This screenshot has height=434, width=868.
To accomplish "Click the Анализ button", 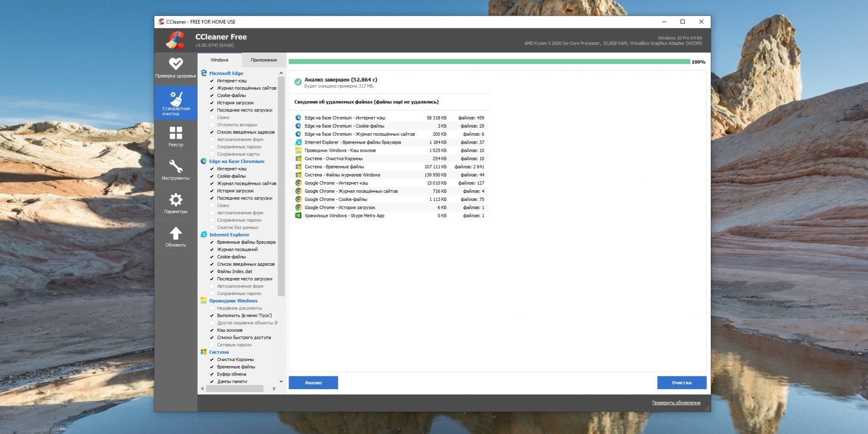I will coord(313,383).
